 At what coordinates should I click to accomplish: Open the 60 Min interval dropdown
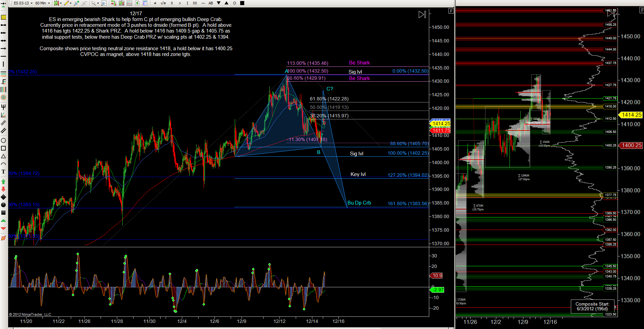[43, 3]
